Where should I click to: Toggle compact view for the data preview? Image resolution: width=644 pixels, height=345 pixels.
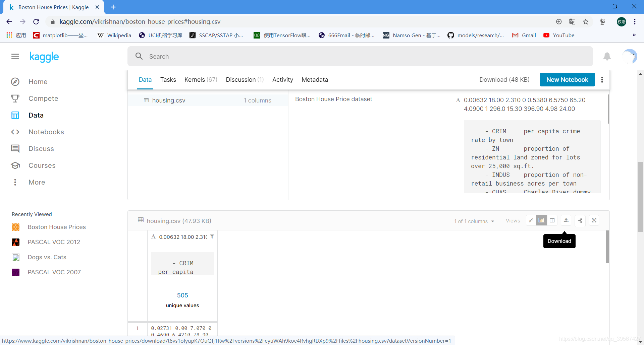click(531, 220)
